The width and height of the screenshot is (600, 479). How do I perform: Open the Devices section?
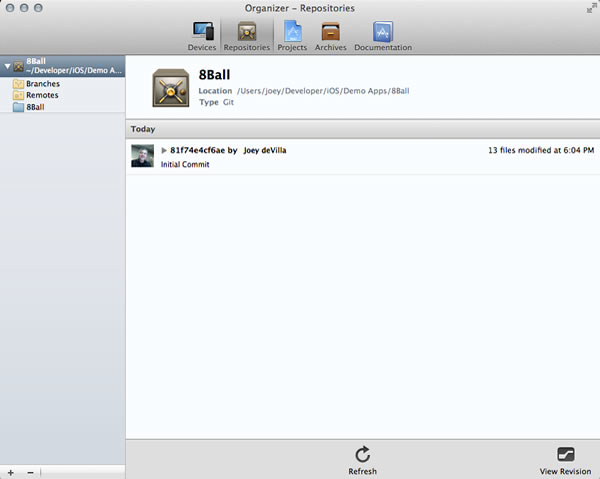(x=202, y=36)
